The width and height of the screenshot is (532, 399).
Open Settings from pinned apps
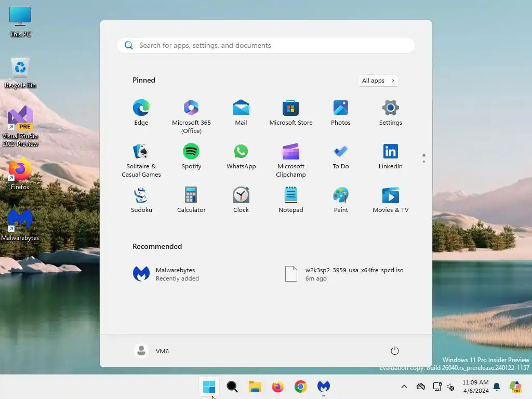[391, 113]
